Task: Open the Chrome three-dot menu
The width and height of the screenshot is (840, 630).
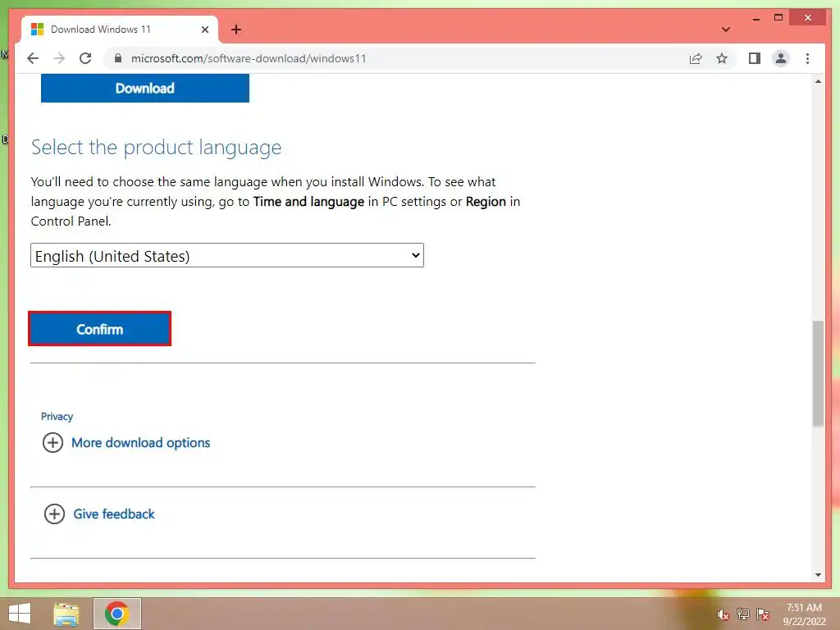Action: pos(807,58)
